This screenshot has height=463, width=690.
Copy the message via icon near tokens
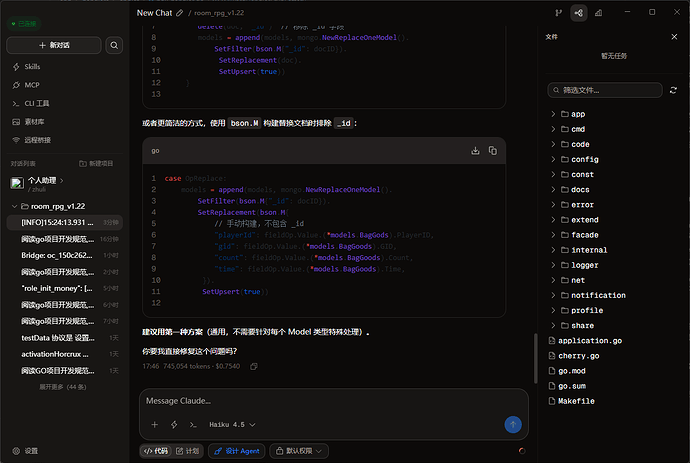click(254, 367)
